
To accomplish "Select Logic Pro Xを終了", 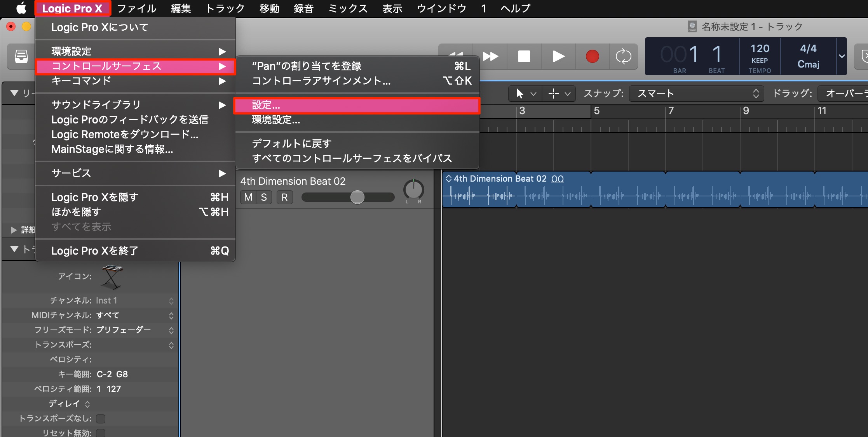I will [135, 251].
